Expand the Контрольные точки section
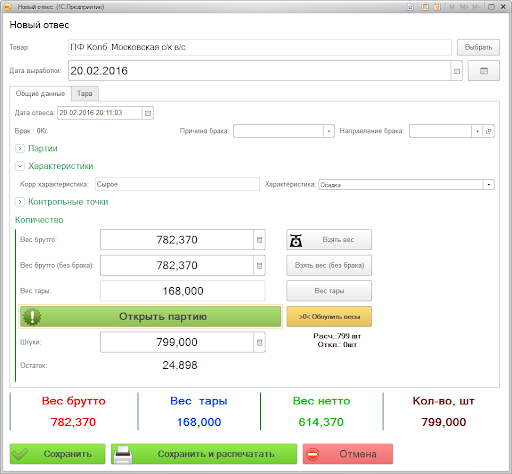This screenshot has height=474, width=512. (20, 202)
